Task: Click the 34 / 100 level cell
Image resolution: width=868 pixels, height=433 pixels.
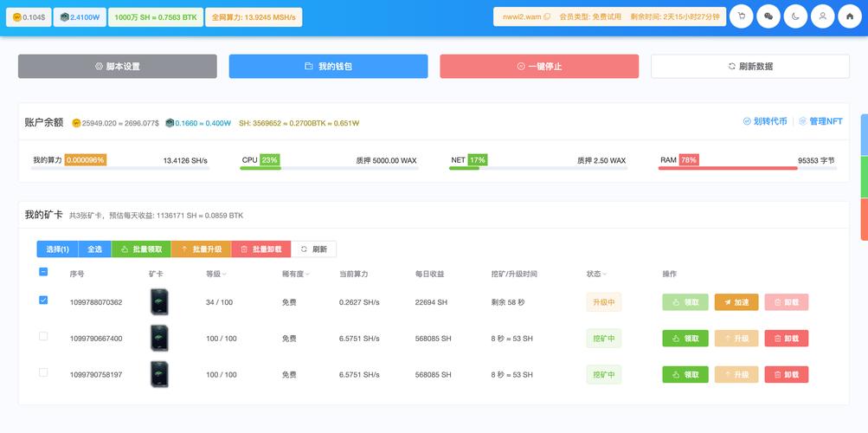Action: 217,302
